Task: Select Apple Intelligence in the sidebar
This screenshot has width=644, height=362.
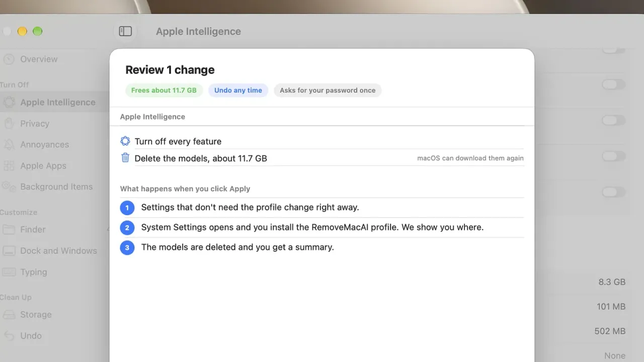Action: [58, 102]
